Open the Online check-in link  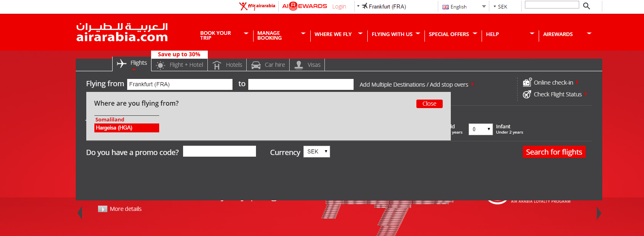click(553, 83)
